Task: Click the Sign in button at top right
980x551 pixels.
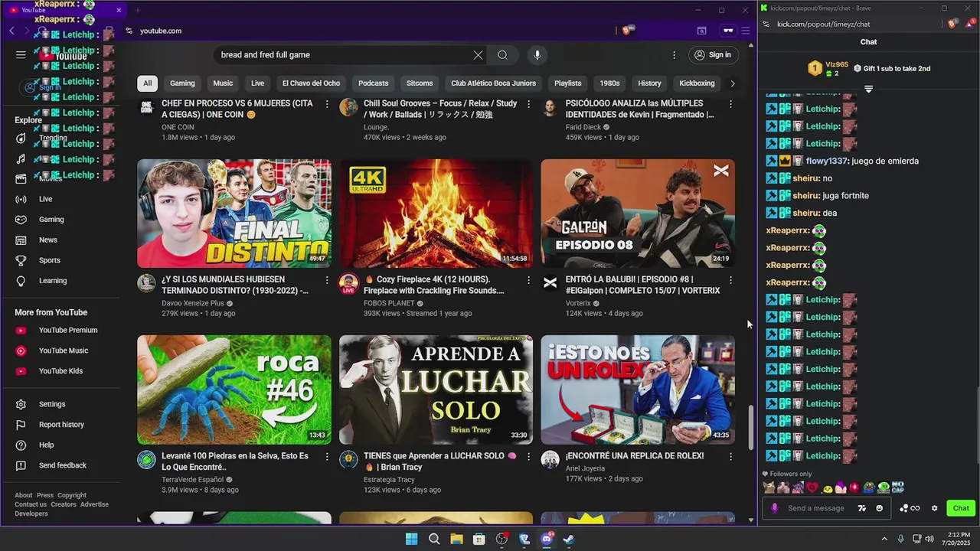Action: (713, 55)
